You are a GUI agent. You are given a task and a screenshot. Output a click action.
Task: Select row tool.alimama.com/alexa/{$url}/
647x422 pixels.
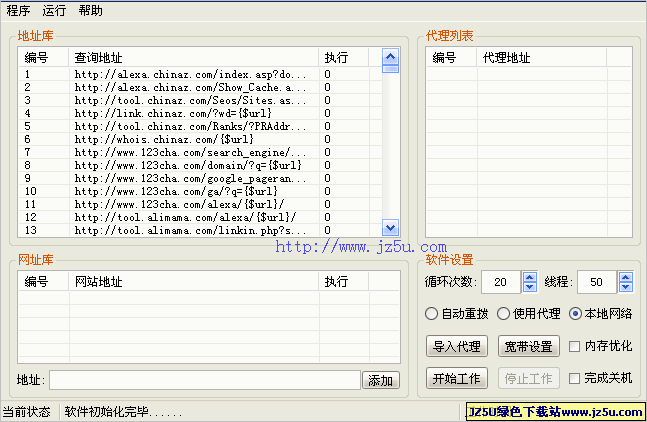pos(200,217)
